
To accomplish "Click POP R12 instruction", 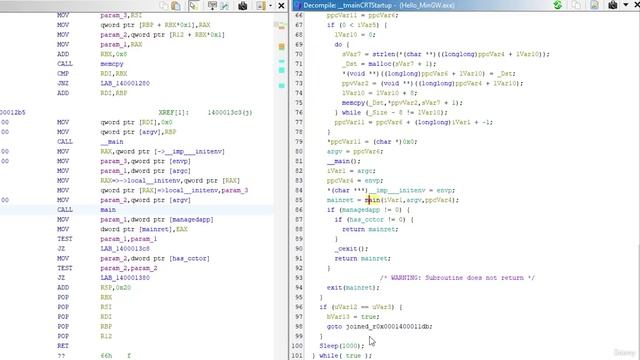I will (x=84, y=336).
